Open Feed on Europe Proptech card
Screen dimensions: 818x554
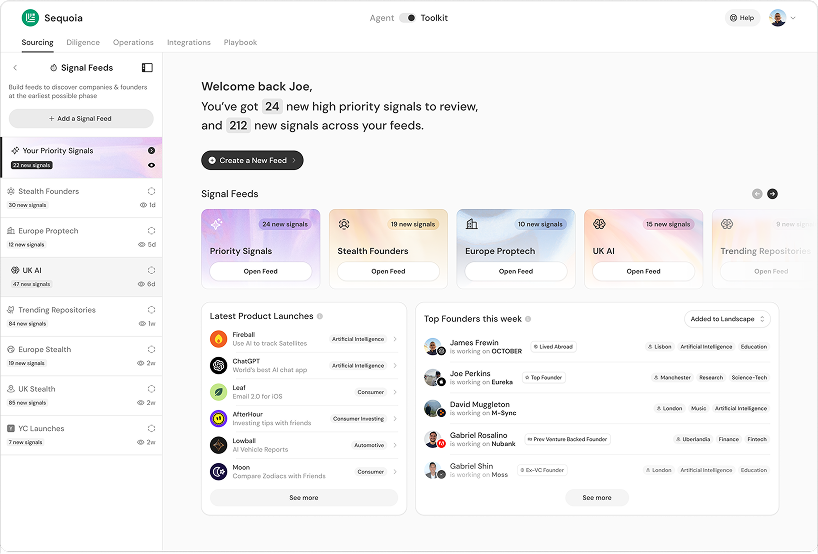coord(515,272)
